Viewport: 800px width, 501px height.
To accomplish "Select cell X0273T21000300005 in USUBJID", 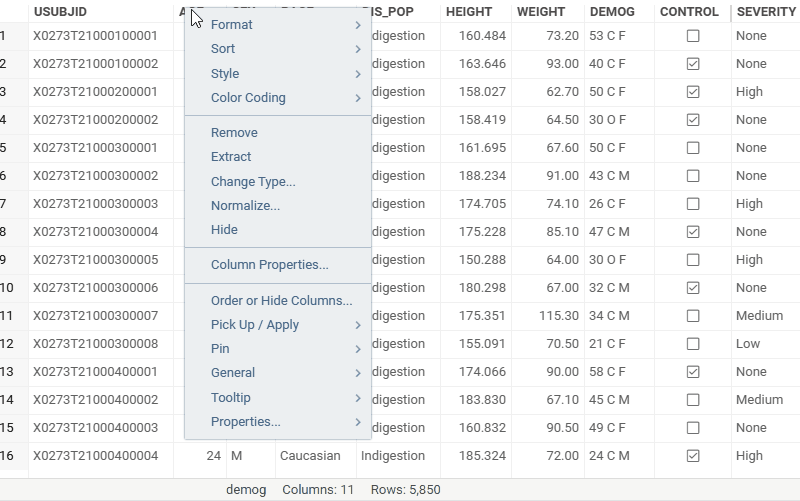I will (x=95, y=260).
